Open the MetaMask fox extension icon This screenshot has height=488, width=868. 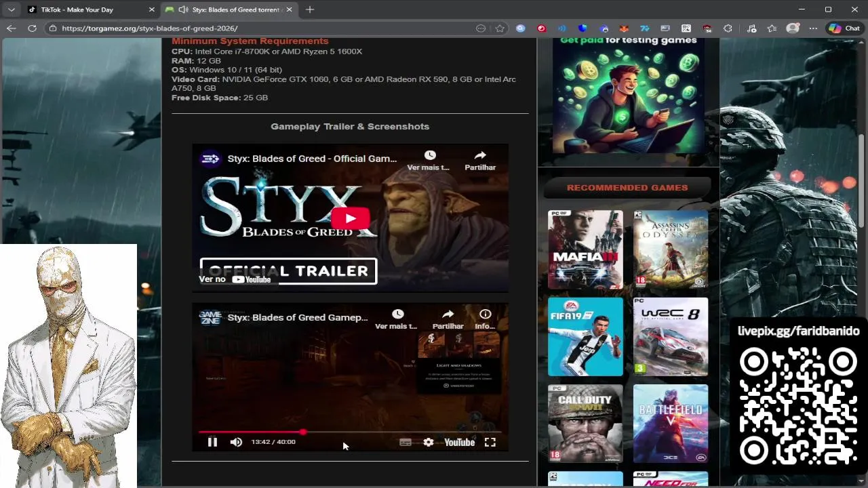pos(624,28)
